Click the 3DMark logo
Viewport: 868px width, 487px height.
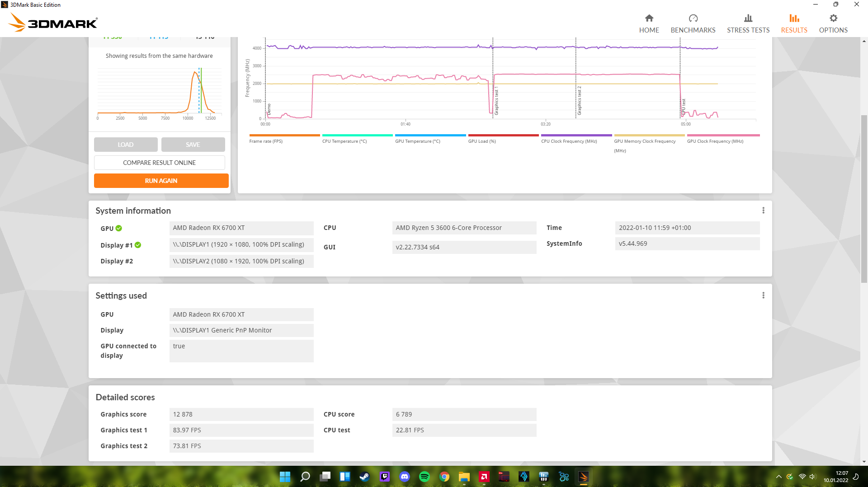[x=53, y=22]
